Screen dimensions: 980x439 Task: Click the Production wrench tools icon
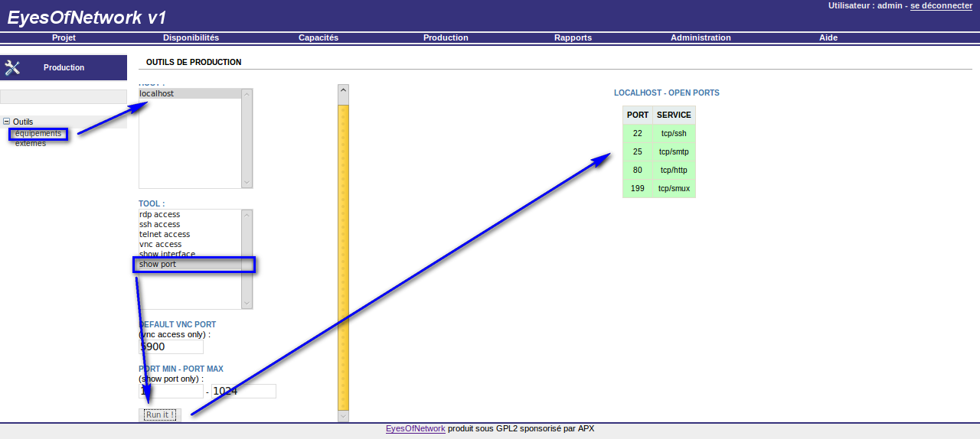pos(12,67)
